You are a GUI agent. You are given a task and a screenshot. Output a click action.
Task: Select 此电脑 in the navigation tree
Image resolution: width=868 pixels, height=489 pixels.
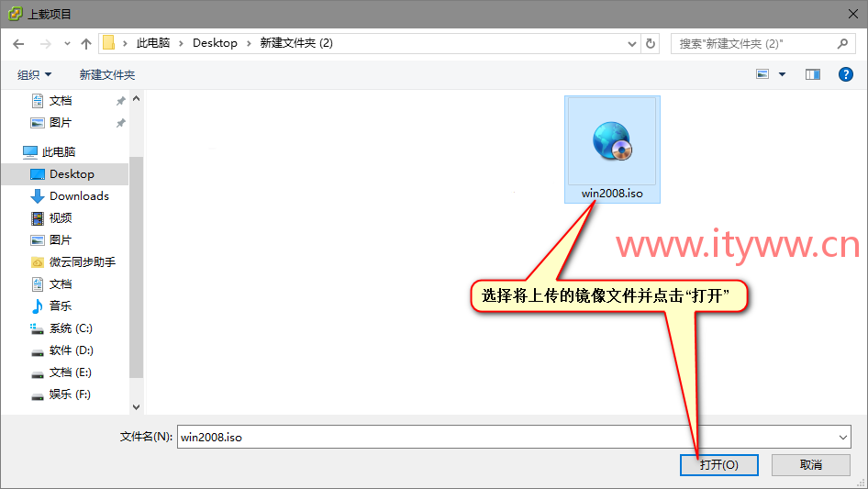point(59,151)
